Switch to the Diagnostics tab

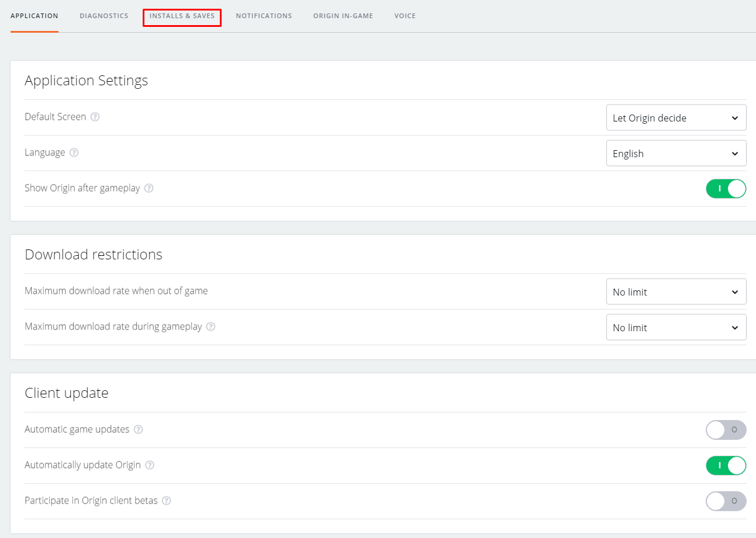pos(104,16)
